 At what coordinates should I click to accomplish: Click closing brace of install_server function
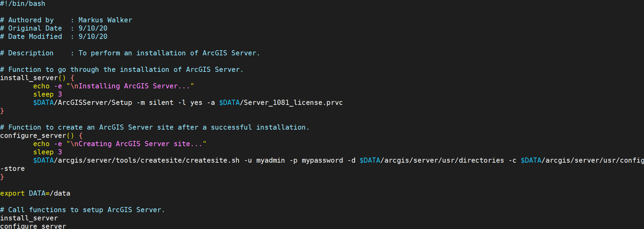point(2,111)
